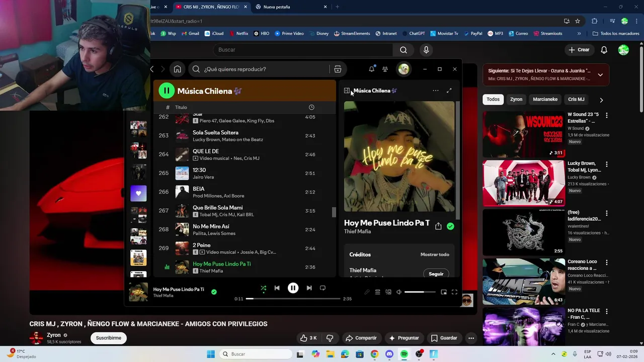
Task: Adjust Spotify volume slider
Action: 420,292
